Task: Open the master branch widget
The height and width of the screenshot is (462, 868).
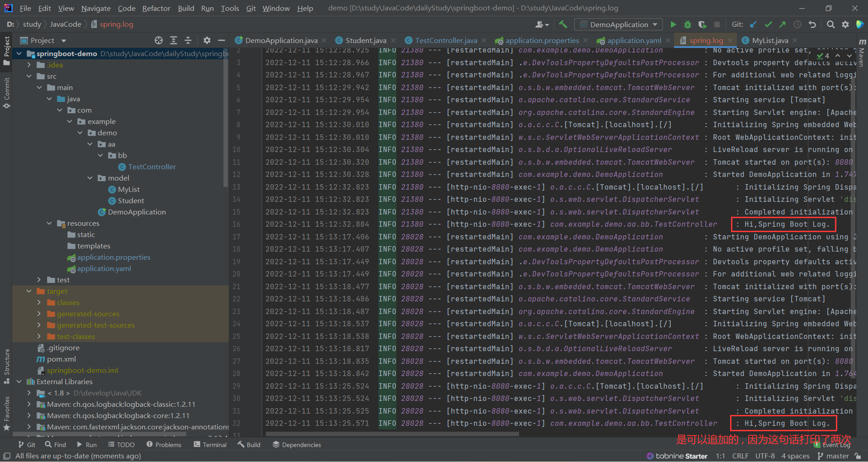Action: tap(833, 456)
